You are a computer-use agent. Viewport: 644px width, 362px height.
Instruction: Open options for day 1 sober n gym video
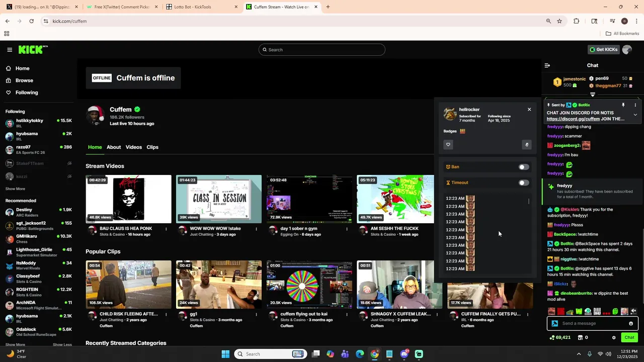point(347,229)
